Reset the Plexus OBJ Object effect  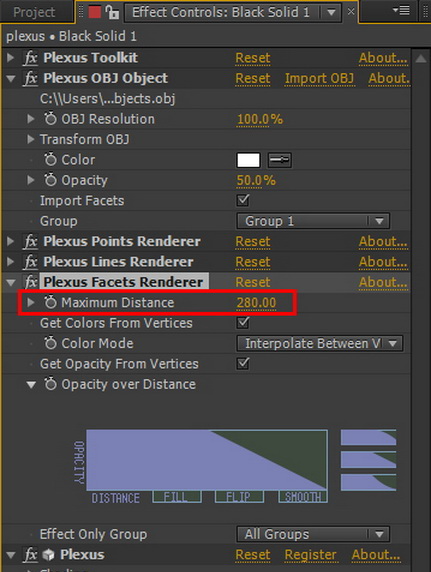(253, 78)
